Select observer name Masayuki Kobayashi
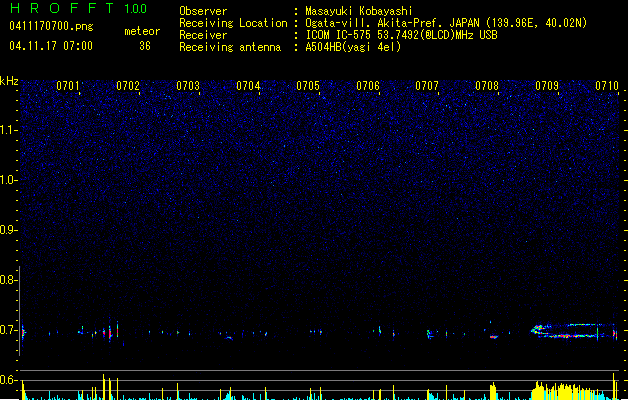This screenshot has width=629, height=400. coord(358,11)
